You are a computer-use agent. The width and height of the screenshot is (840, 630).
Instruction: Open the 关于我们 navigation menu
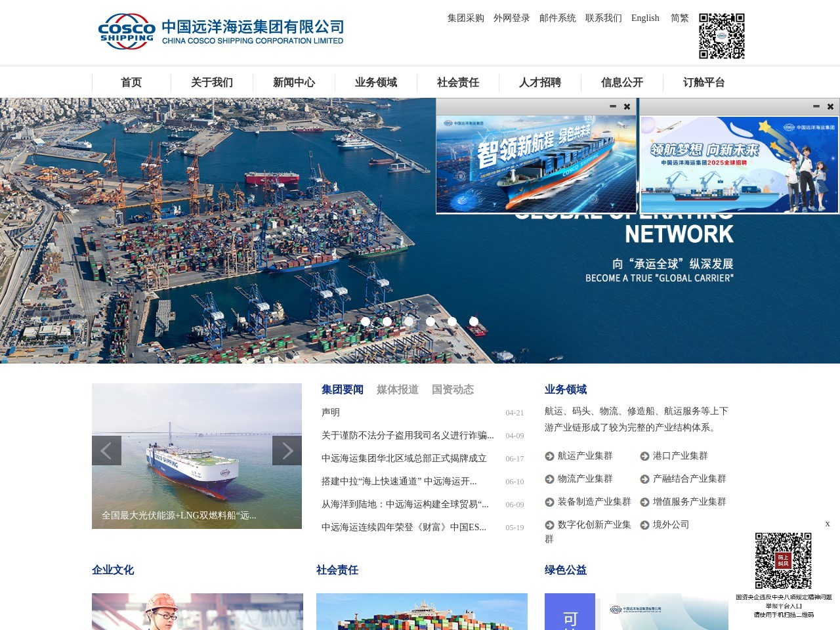coord(212,83)
